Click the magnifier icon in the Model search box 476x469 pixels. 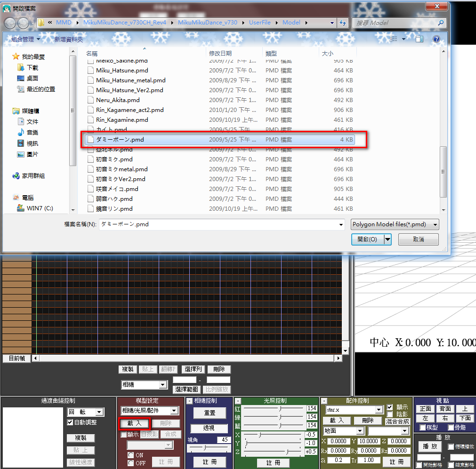(x=441, y=23)
